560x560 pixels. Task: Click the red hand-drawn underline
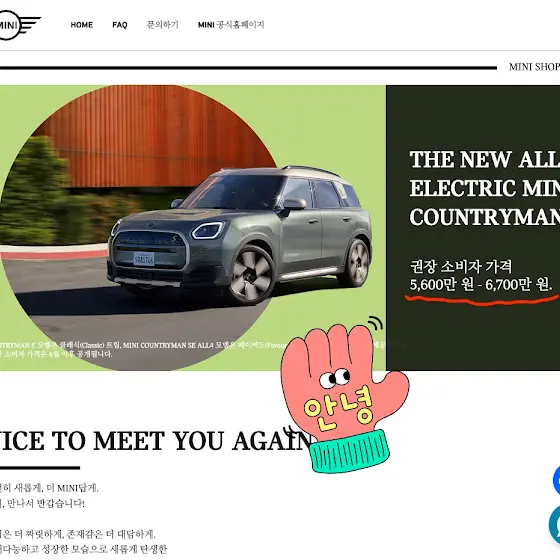pos(481,300)
